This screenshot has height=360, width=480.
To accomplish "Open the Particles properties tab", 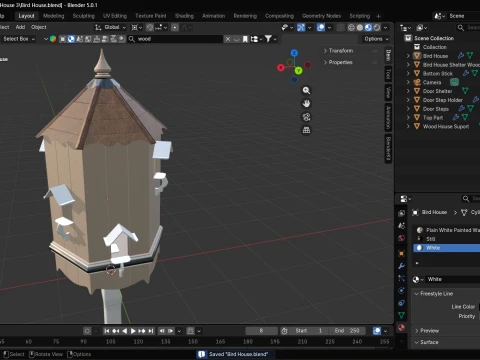I will point(401,278).
